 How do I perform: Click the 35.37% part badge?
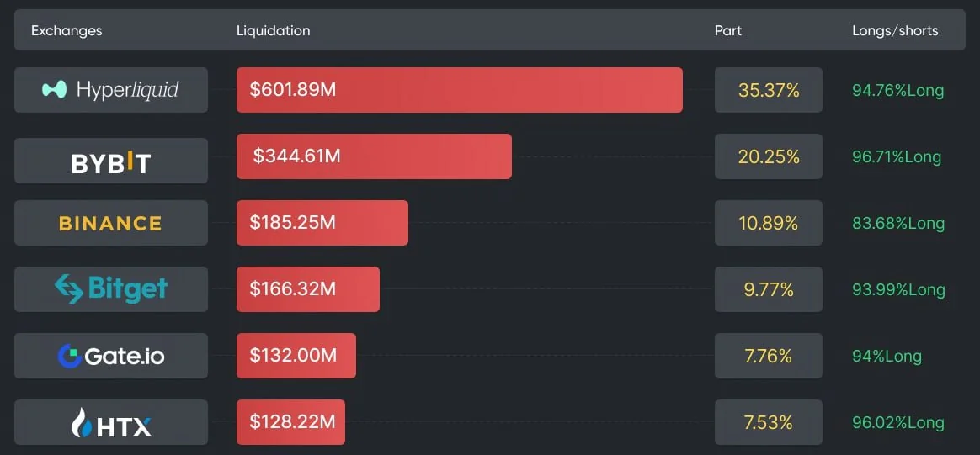[769, 90]
